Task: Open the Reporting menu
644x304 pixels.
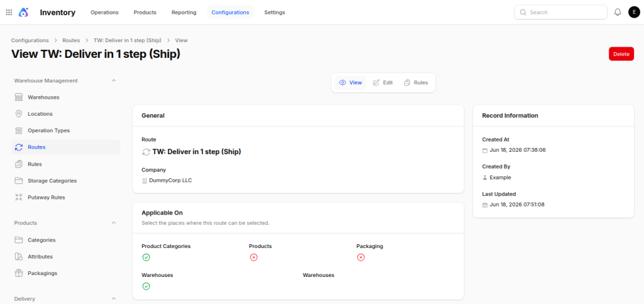Action: pos(184,13)
